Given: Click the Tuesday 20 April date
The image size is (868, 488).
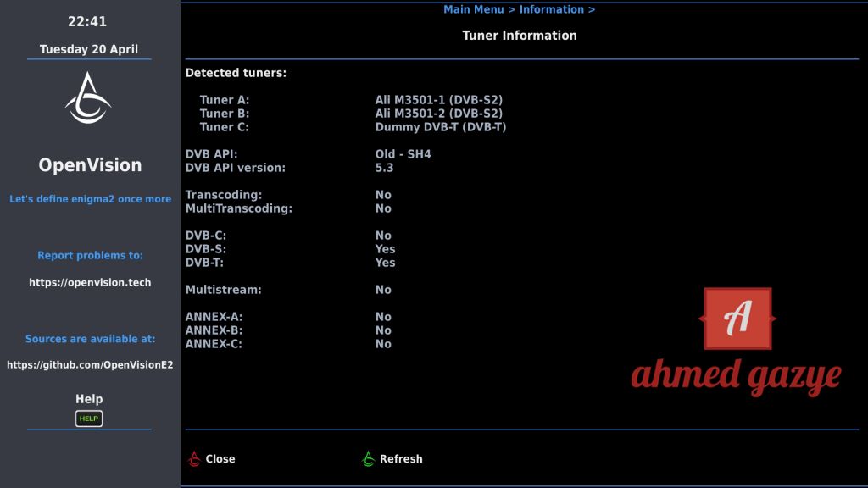Looking at the screenshot, I should click(88, 49).
